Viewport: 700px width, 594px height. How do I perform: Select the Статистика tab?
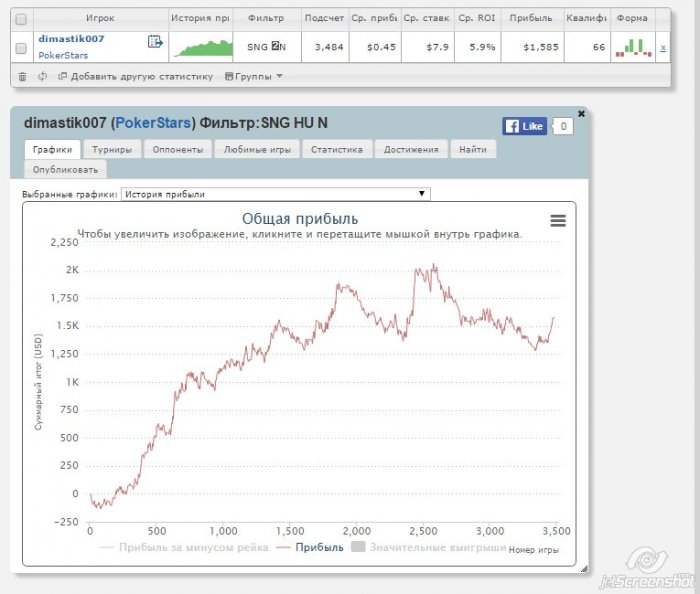(x=337, y=150)
